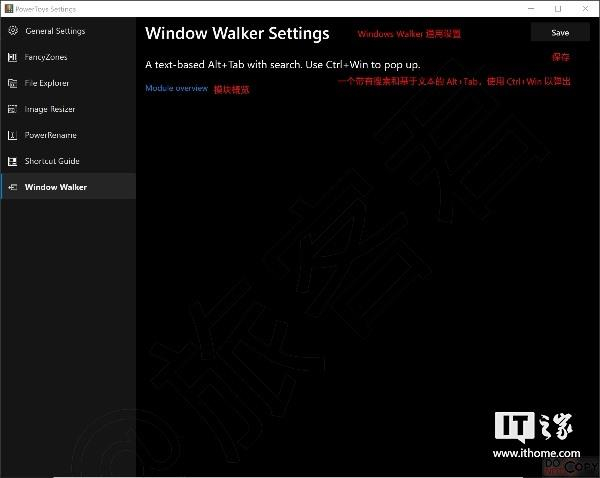Click the General Settings gear icon
The height and width of the screenshot is (478, 600).
(x=13, y=31)
